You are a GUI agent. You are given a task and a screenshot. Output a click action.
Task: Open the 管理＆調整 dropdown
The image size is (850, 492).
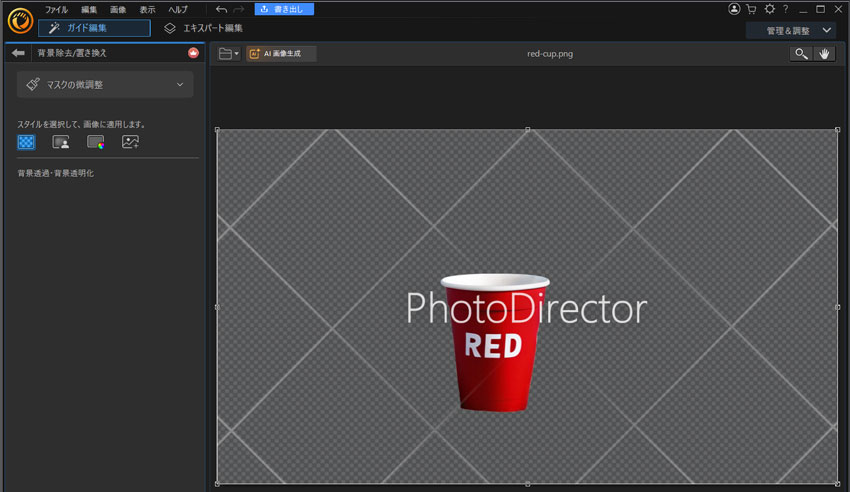click(789, 30)
